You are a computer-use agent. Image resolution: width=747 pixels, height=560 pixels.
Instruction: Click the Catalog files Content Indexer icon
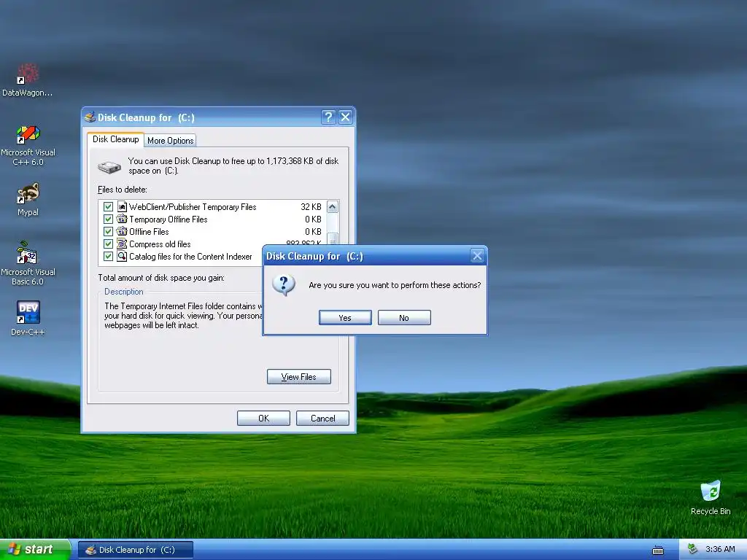(122, 256)
